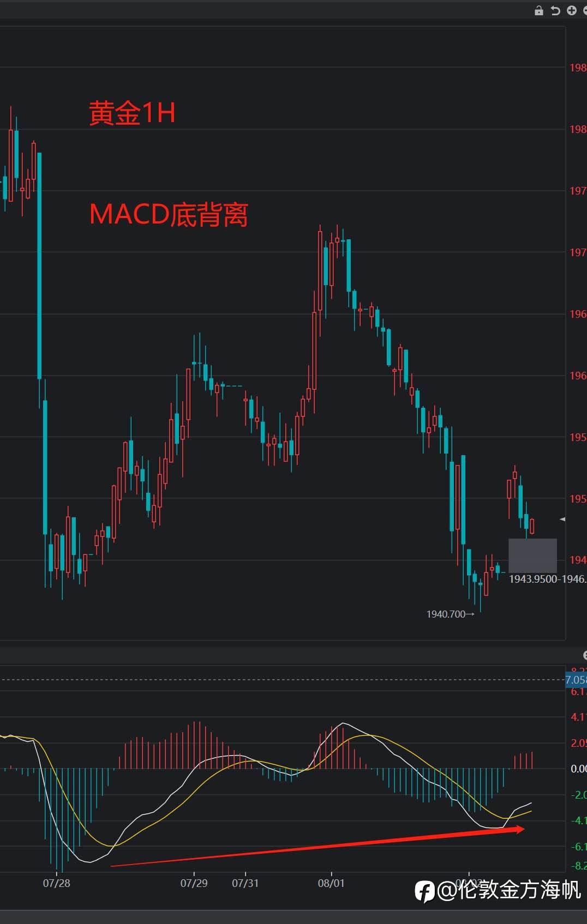Screen dimensions: 587x924
Task: Click the blue 7.058 indicator value tag
Action: point(576,680)
